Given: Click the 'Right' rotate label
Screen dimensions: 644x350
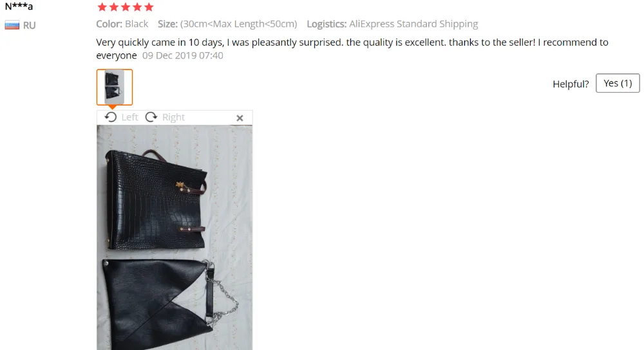Looking at the screenshot, I should coord(173,117).
